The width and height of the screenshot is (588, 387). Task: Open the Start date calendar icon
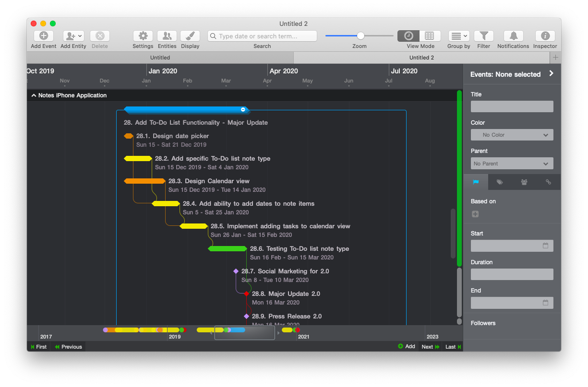545,246
